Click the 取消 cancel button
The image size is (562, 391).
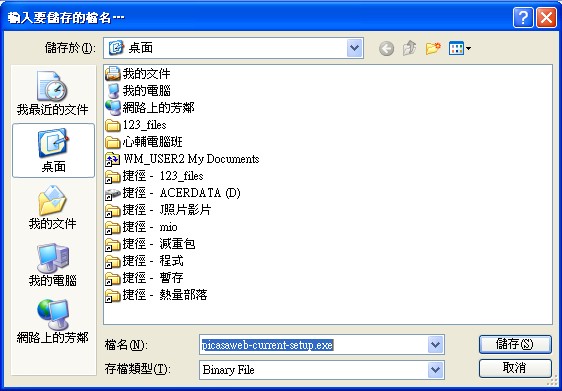515,368
